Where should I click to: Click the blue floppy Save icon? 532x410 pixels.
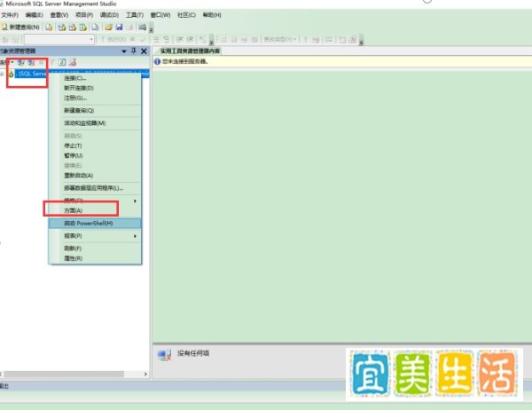click(119, 28)
